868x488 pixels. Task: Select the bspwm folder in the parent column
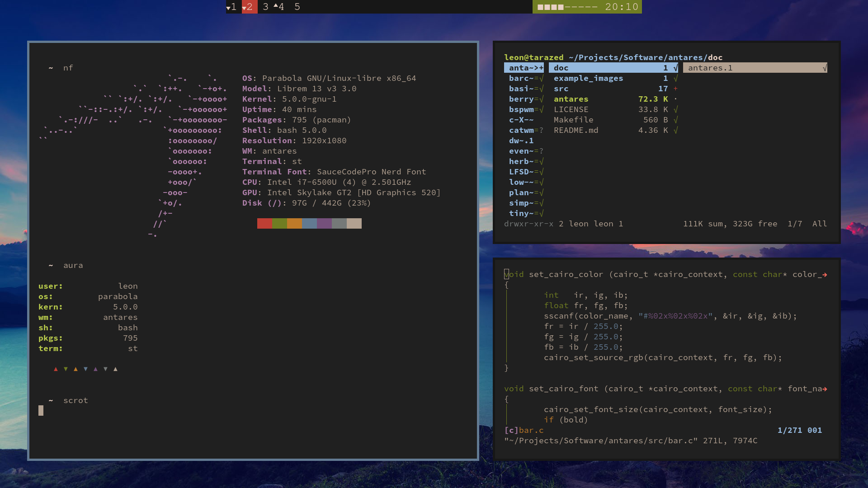pos(521,110)
